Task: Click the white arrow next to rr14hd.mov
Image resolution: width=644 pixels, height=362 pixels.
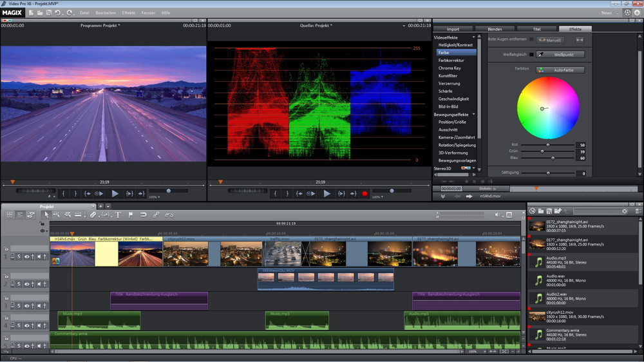Action: coord(469,196)
